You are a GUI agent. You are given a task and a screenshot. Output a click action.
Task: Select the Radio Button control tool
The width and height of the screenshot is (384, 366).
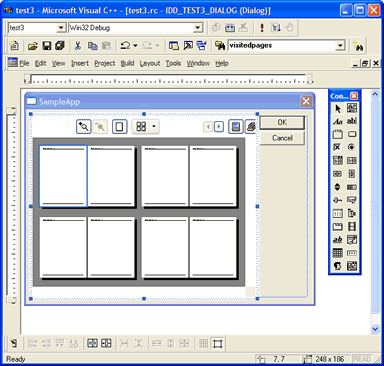pyautogui.click(x=351, y=147)
